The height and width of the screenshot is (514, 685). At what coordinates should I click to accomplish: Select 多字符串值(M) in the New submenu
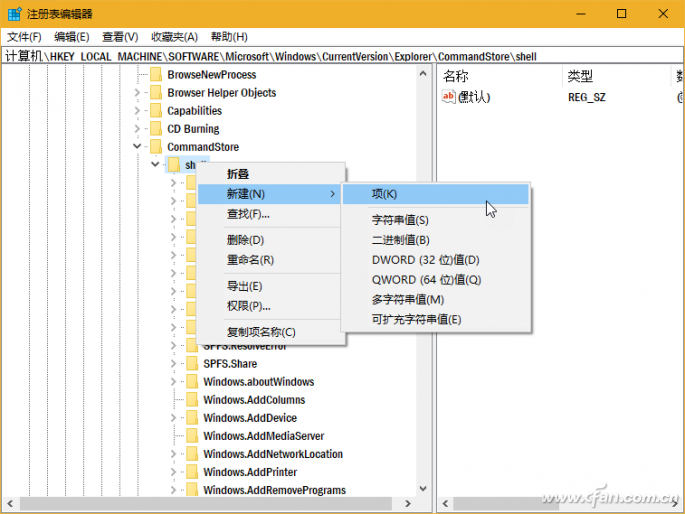(x=436, y=300)
